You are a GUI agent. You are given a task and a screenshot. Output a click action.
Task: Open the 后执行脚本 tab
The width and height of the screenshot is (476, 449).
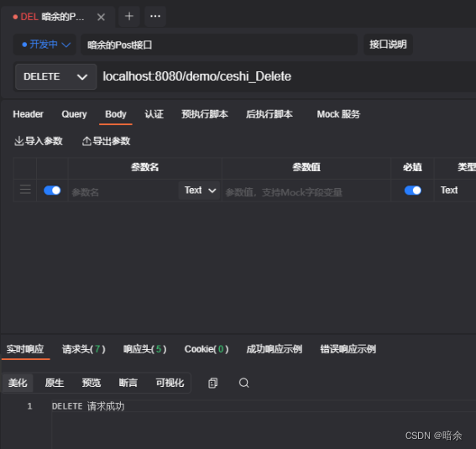pyautogui.click(x=269, y=114)
